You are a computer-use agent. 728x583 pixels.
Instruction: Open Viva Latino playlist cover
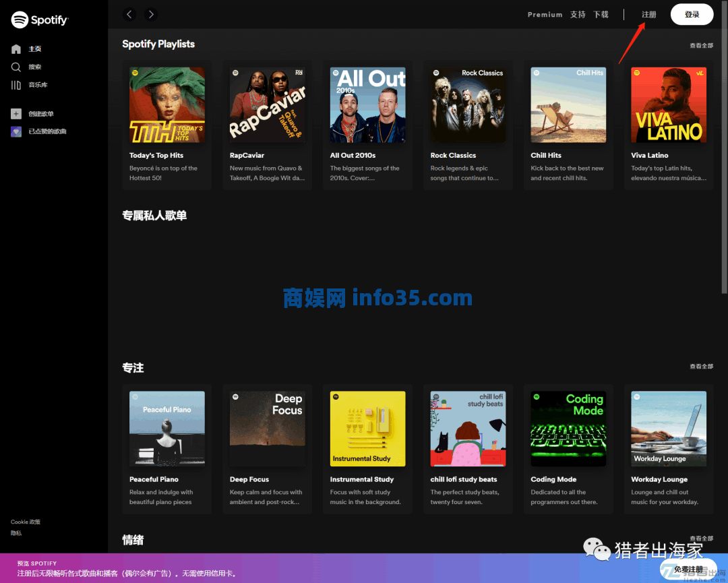point(669,105)
